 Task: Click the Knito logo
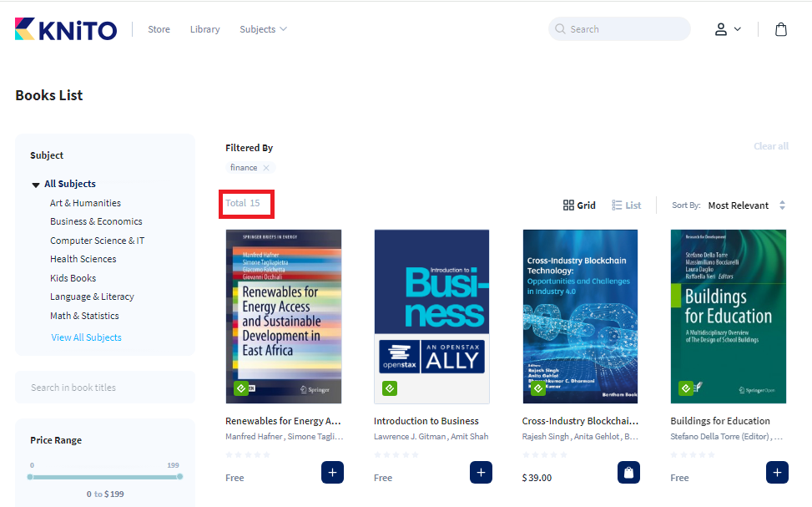66,29
